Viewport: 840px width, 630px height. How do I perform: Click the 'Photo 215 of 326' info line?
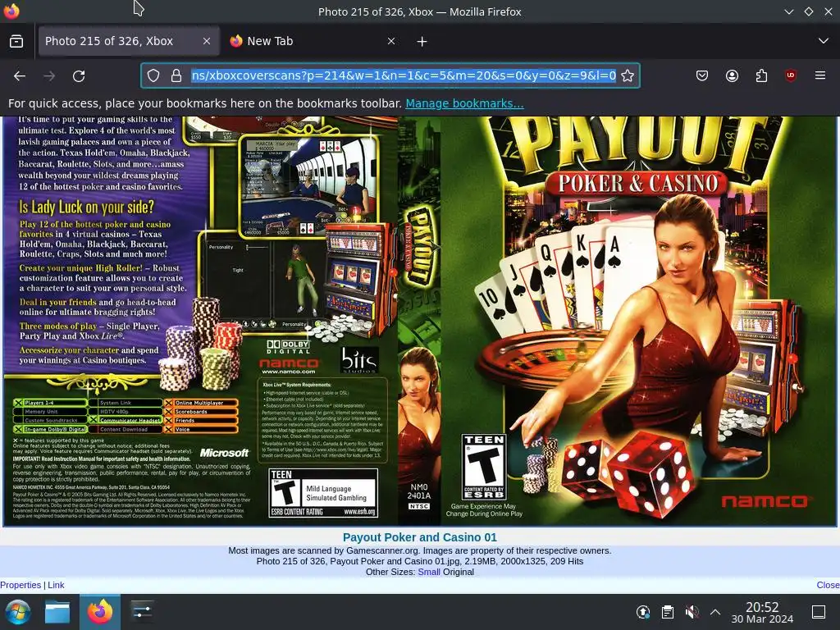tap(419, 561)
